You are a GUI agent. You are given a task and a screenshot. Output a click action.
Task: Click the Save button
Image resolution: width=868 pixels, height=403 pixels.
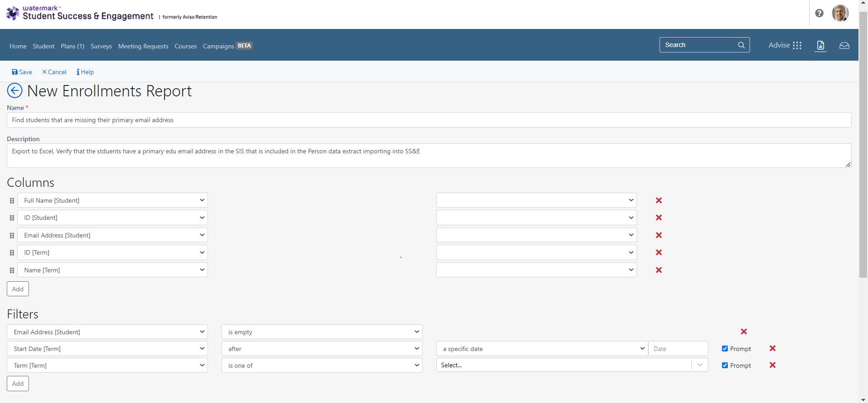pos(22,72)
